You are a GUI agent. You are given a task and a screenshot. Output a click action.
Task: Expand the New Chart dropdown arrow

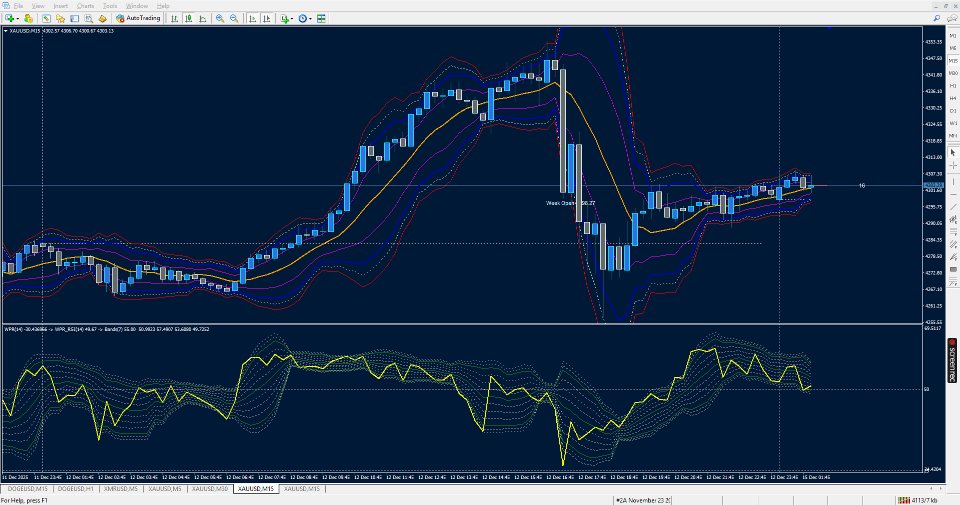tap(18, 18)
